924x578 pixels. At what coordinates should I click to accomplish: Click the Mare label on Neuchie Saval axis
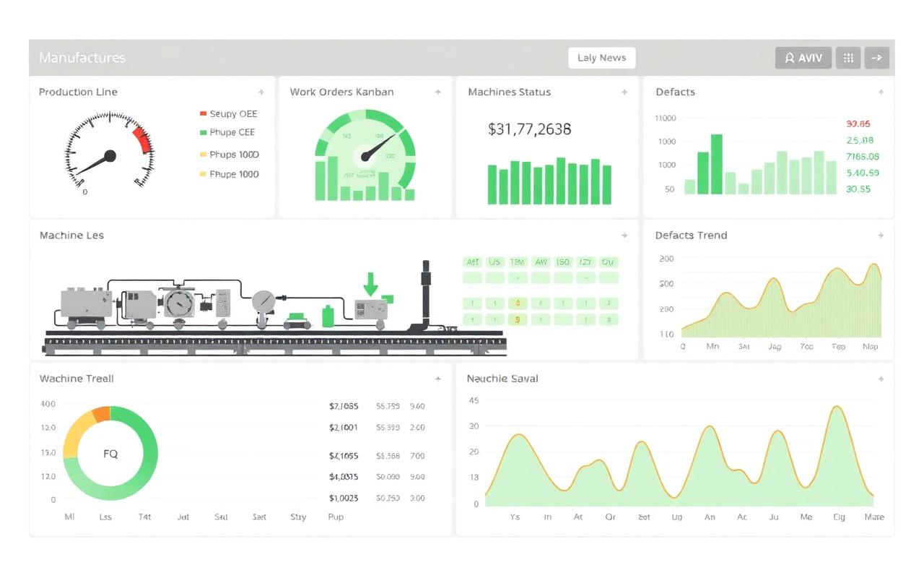(873, 517)
